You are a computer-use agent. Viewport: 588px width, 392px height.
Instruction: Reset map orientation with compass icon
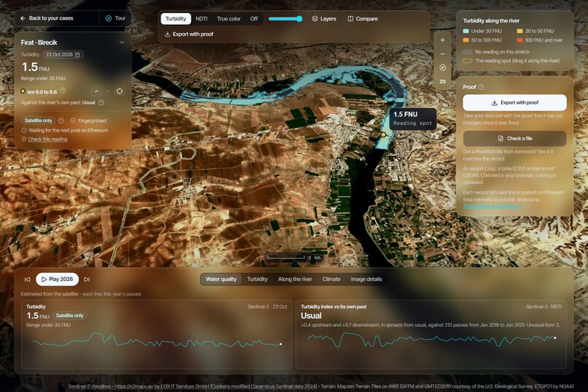point(443,67)
